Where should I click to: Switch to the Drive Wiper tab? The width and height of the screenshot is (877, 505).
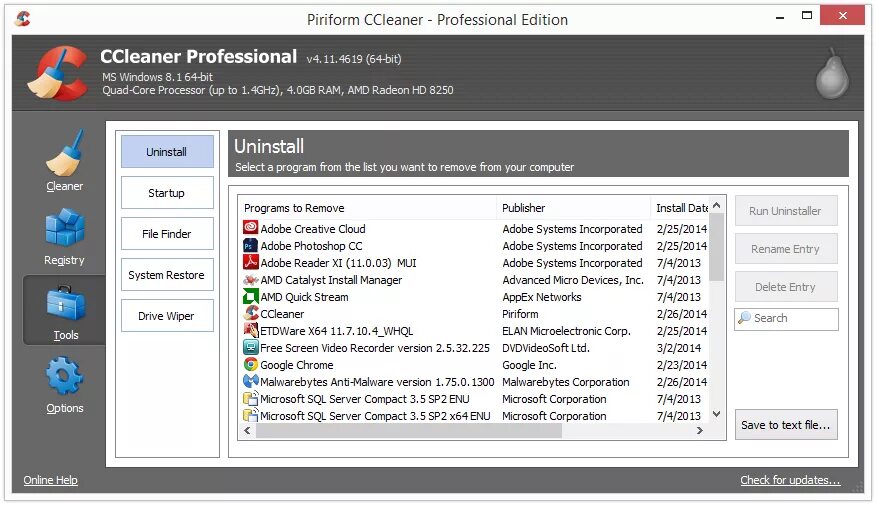[x=167, y=316]
